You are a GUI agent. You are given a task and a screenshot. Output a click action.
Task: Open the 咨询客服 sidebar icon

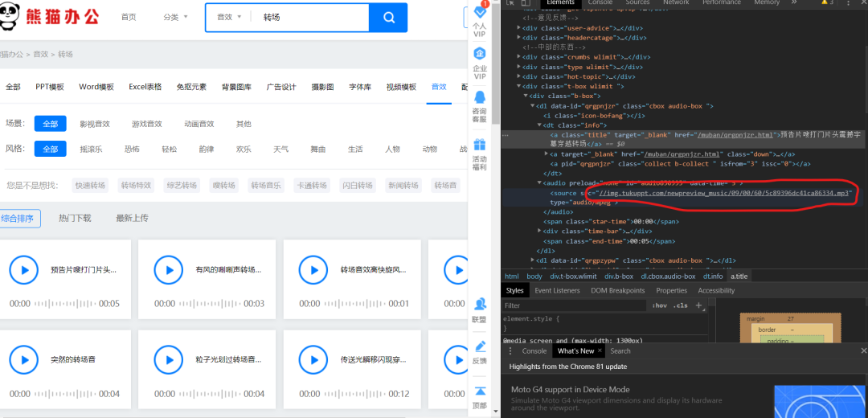coord(480,100)
